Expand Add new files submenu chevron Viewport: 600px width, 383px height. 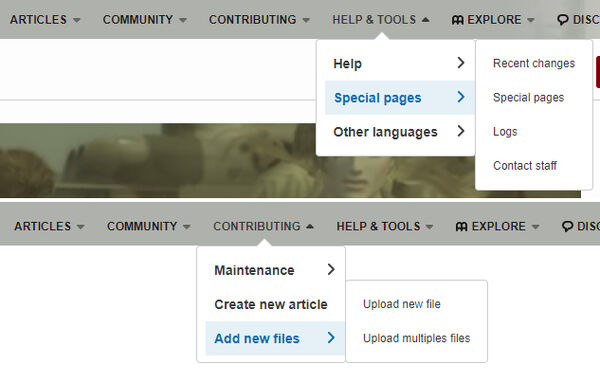click(x=331, y=337)
